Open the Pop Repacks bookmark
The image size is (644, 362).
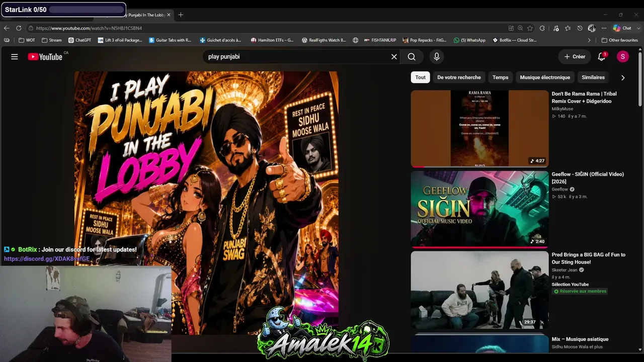click(x=425, y=40)
